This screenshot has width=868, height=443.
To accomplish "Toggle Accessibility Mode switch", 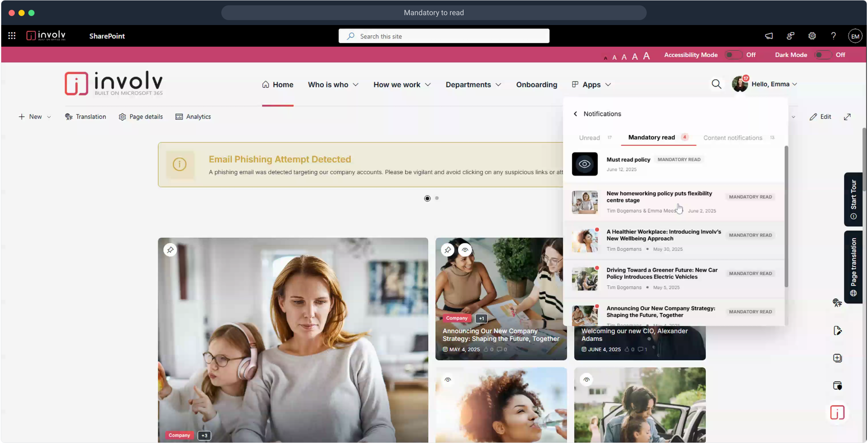I will point(734,55).
